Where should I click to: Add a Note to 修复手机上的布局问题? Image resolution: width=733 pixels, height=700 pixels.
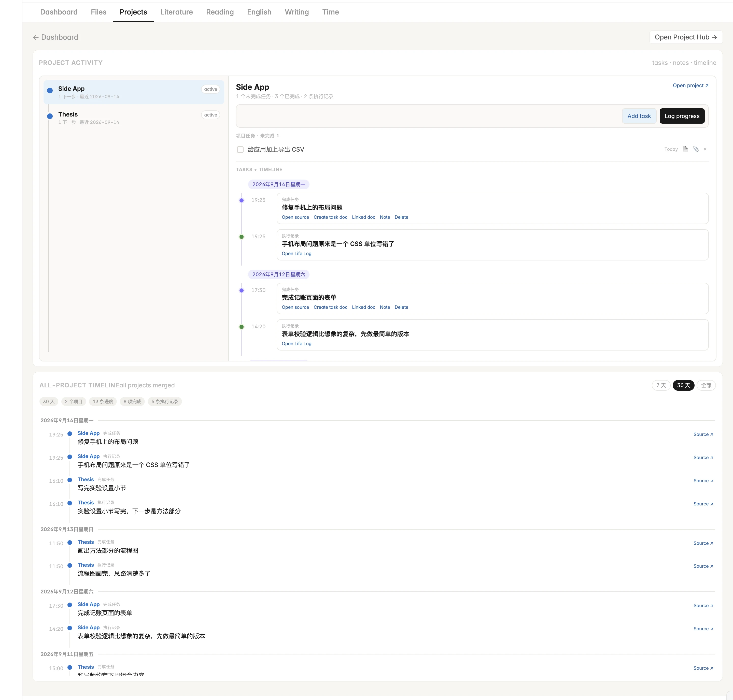pyautogui.click(x=385, y=217)
